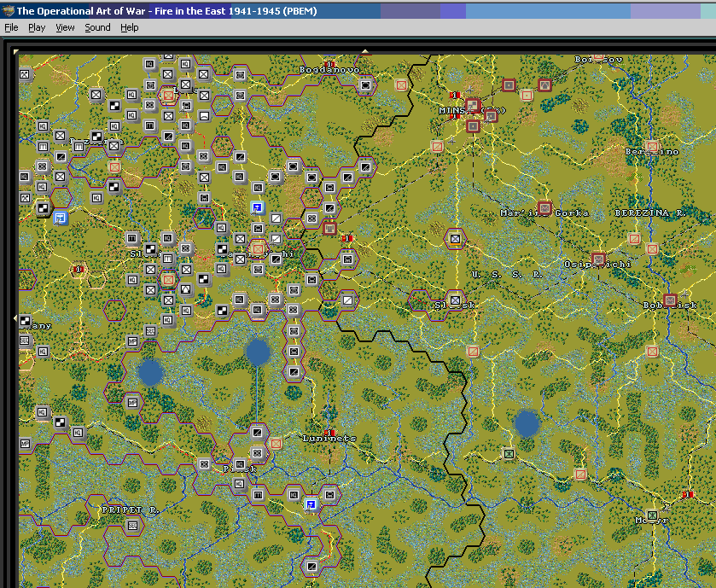The width and height of the screenshot is (716, 588).
Task: Select the dark red unit at Mar'ina Gorka
Action: [544, 207]
